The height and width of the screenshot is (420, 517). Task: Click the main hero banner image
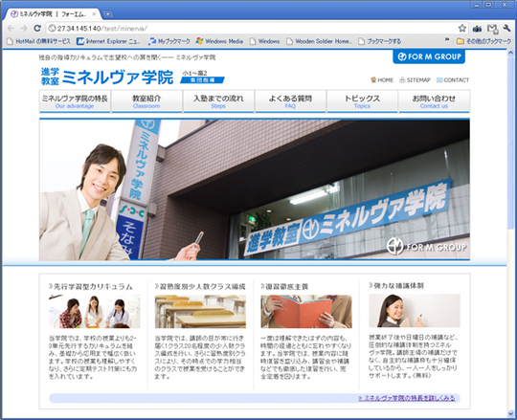coord(255,189)
